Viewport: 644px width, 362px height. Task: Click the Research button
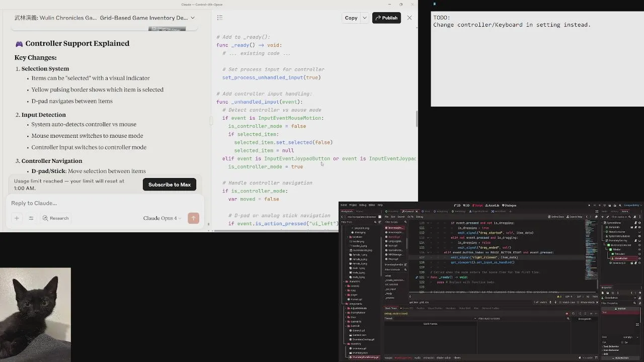(55, 218)
